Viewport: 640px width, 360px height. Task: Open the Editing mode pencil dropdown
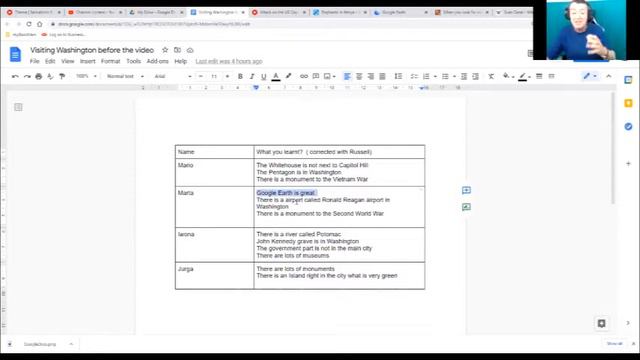point(589,76)
